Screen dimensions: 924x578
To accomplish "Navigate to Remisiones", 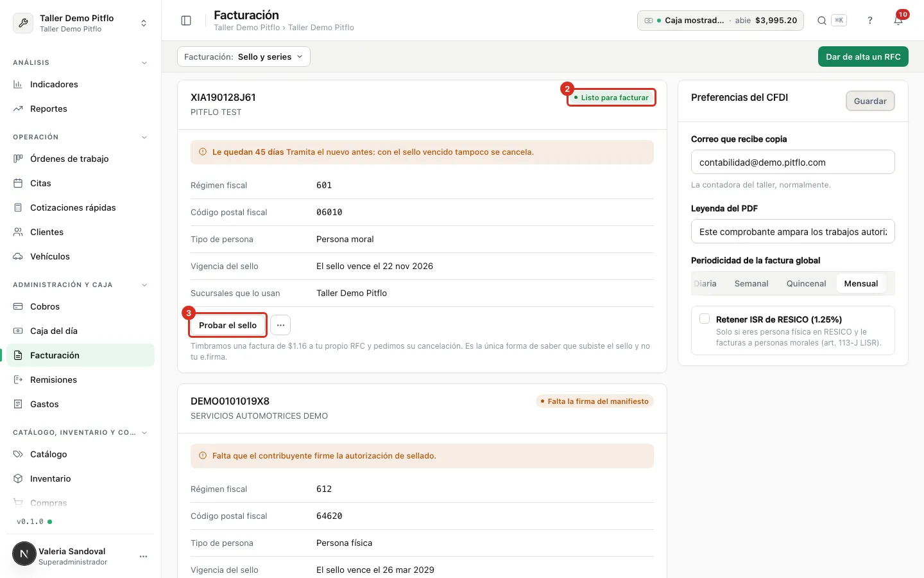I will pyautogui.click(x=81, y=380).
